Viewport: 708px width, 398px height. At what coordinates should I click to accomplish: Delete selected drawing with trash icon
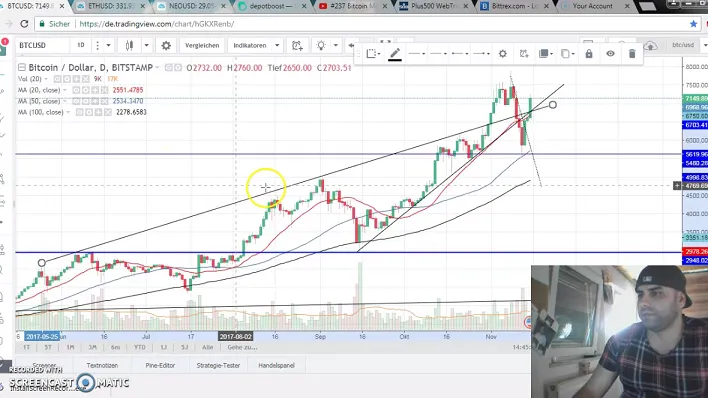[632, 54]
